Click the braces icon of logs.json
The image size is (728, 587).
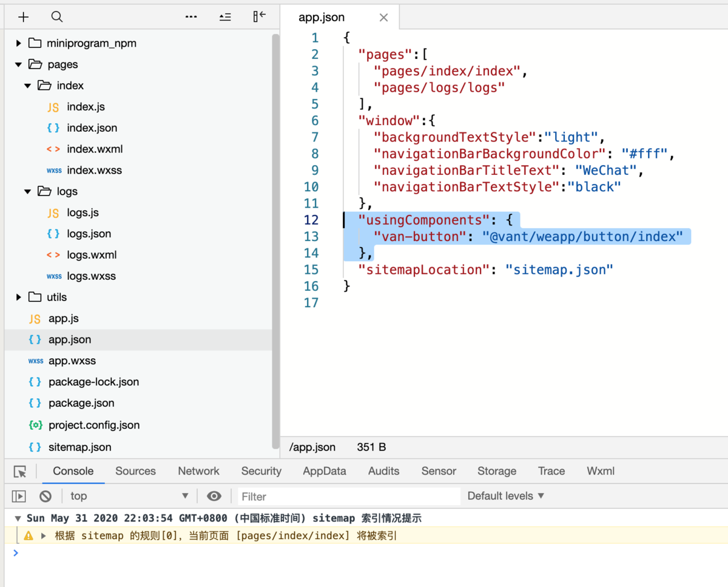point(53,234)
